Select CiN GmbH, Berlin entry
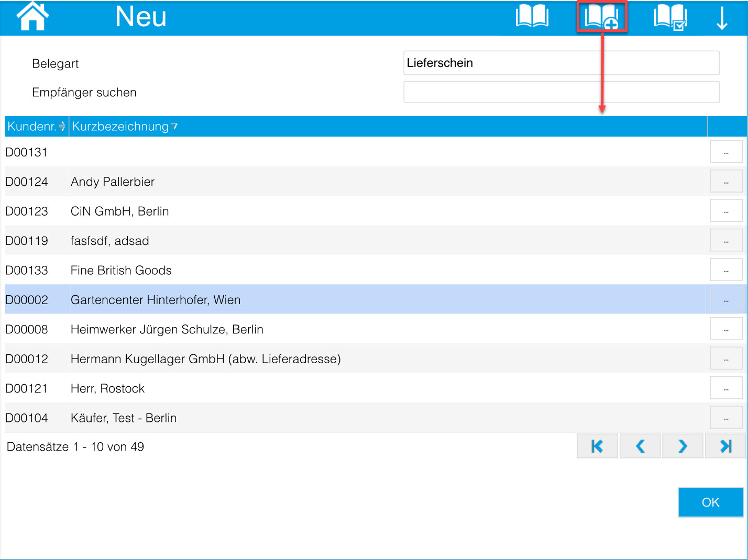The image size is (748, 560). pyautogui.click(x=120, y=211)
